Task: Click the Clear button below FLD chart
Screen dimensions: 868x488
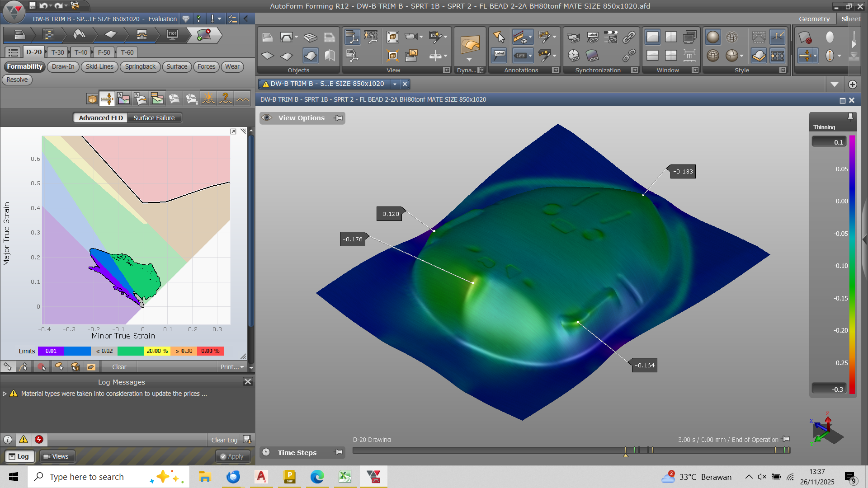Action: point(119,367)
